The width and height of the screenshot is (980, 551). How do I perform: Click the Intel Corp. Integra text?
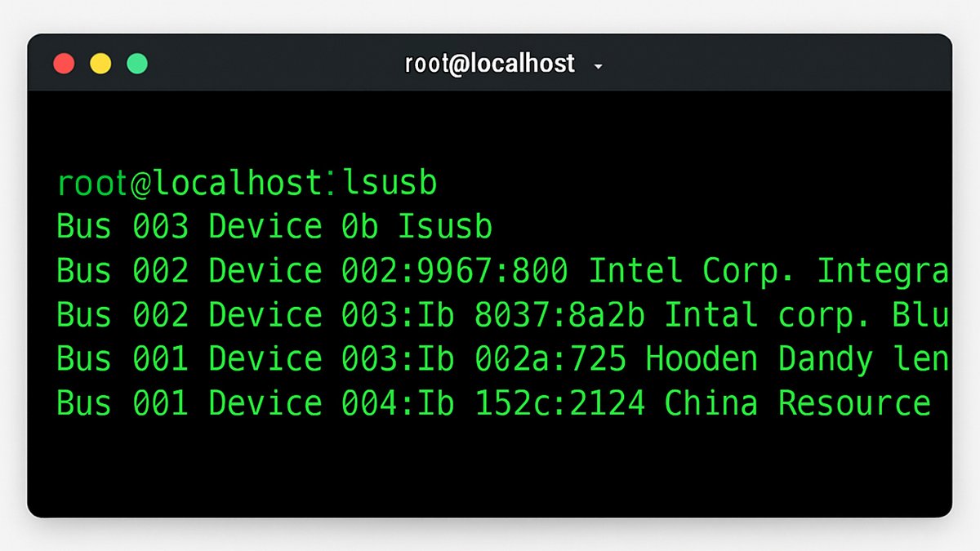768,271
